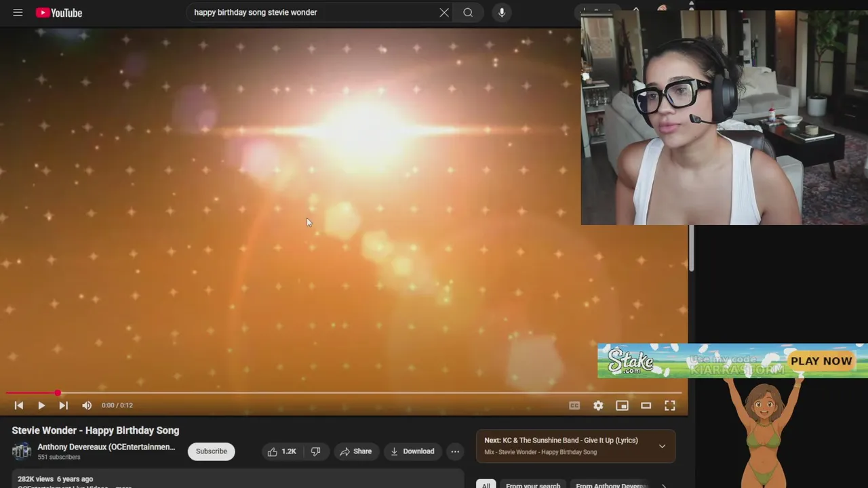The height and width of the screenshot is (488, 868).
Task: Select From Anthony Devereaux chip
Action: point(612,485)
